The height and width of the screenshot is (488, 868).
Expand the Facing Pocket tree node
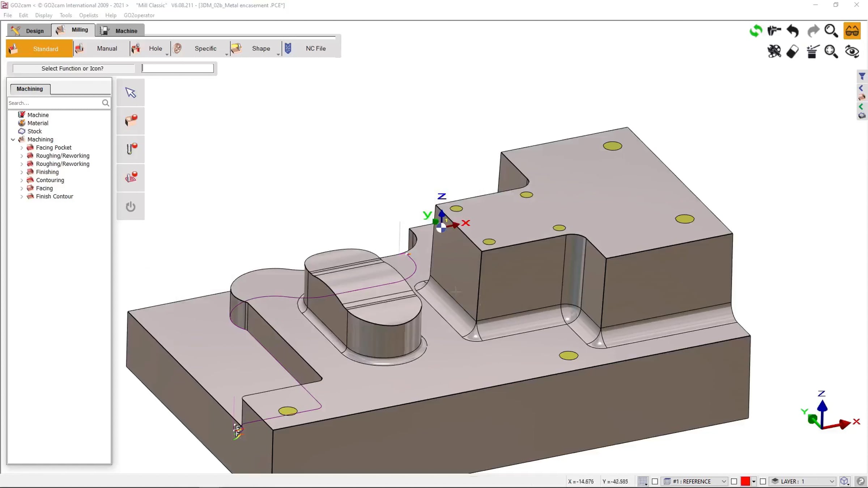pyautogui.click(x=22, y=148)
